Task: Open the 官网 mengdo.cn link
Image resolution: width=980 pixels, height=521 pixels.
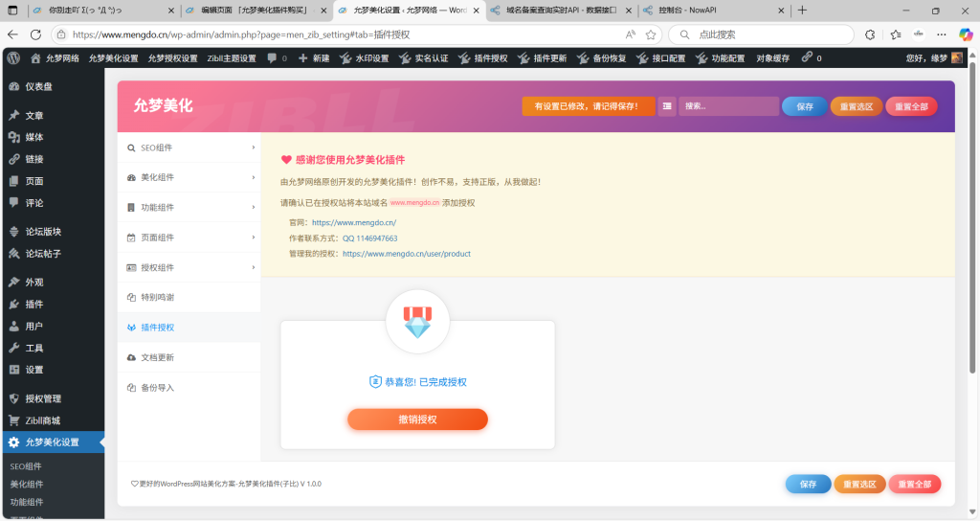Action: [354, 222]
